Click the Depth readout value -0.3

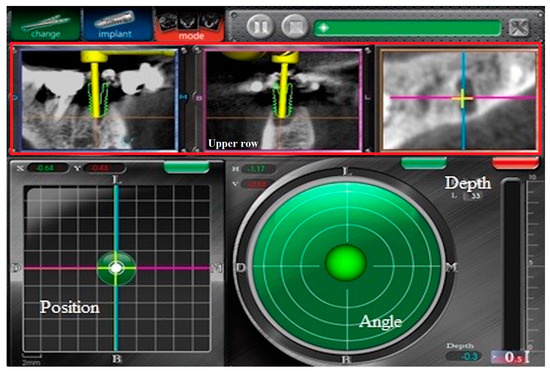(x=464, y=356)
